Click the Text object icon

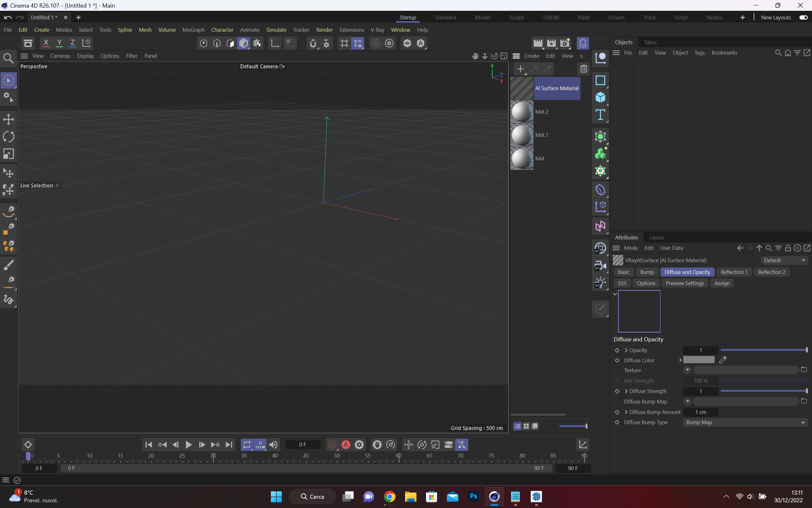[600, 115]
